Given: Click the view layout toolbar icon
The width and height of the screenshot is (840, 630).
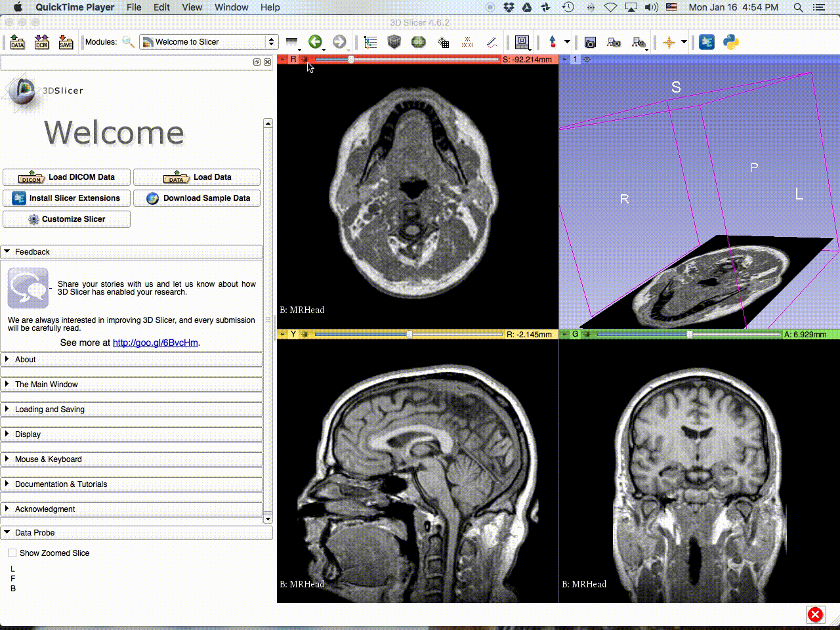Looking at the screenshot, I should pyautogui.click(x=522, y=42).
